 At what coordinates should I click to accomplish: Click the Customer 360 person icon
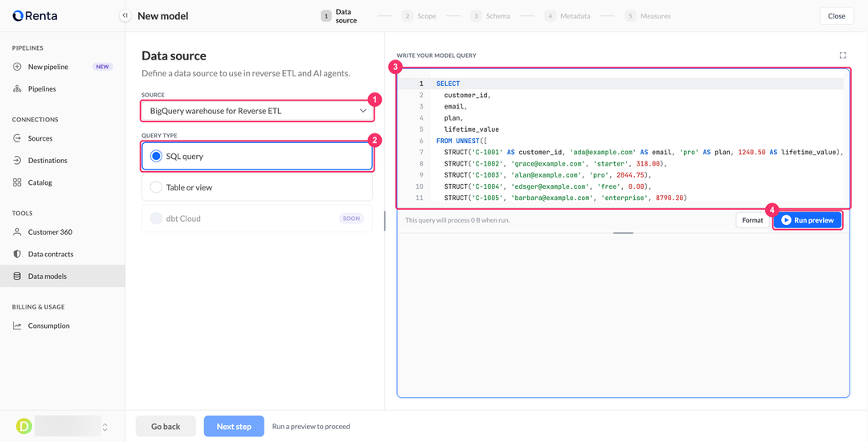pos(17,232)
